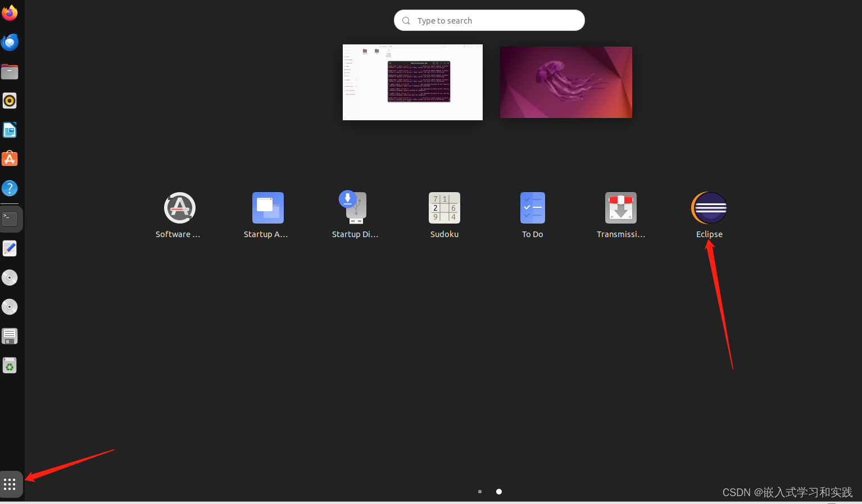
Task: Open the Terminal from the dock
Action: pos(10,219)
